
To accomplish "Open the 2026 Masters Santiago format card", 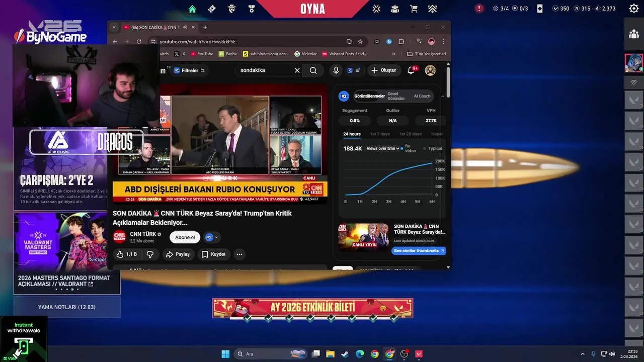I will [67, 253].
